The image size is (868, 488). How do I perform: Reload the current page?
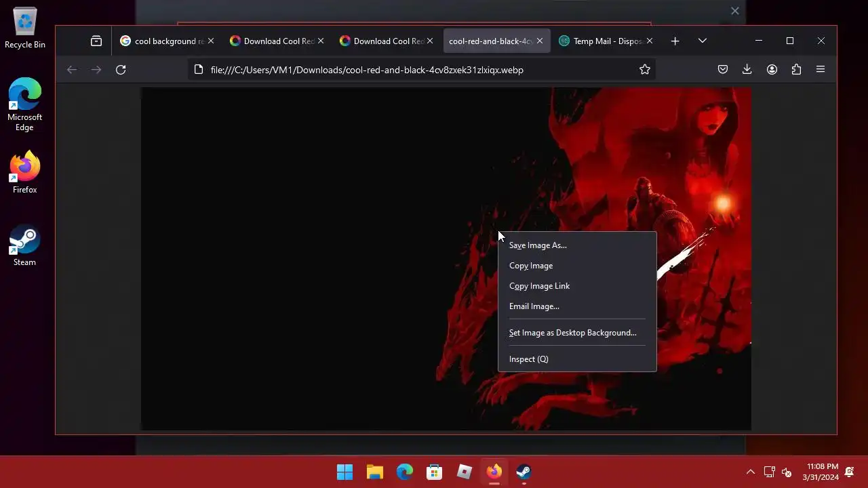pyautogui.click(x=121, y=70)
